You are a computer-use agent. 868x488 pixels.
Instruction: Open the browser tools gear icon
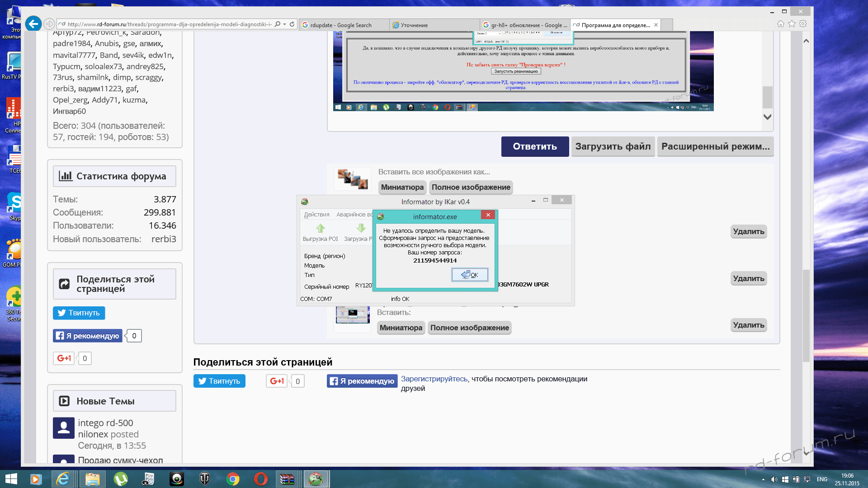click(803, 24)
